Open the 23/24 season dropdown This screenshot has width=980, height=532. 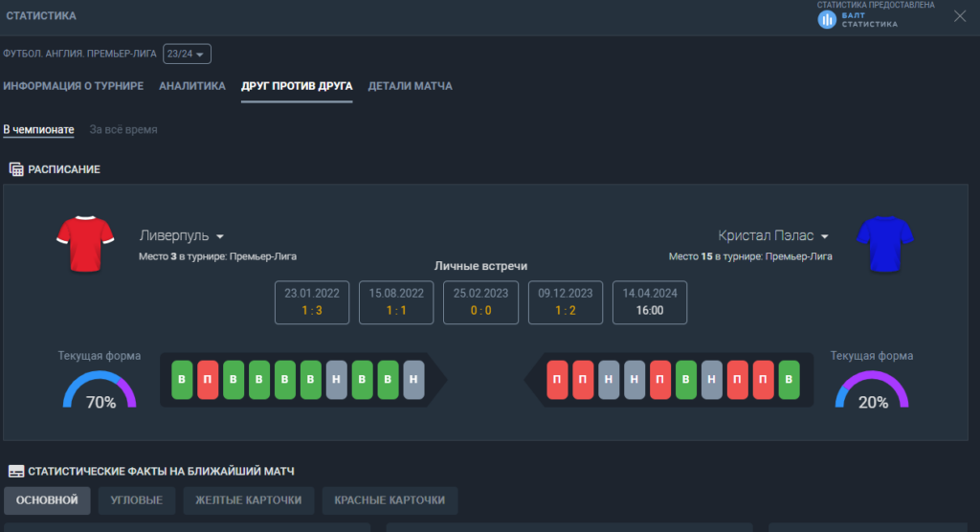187,54
